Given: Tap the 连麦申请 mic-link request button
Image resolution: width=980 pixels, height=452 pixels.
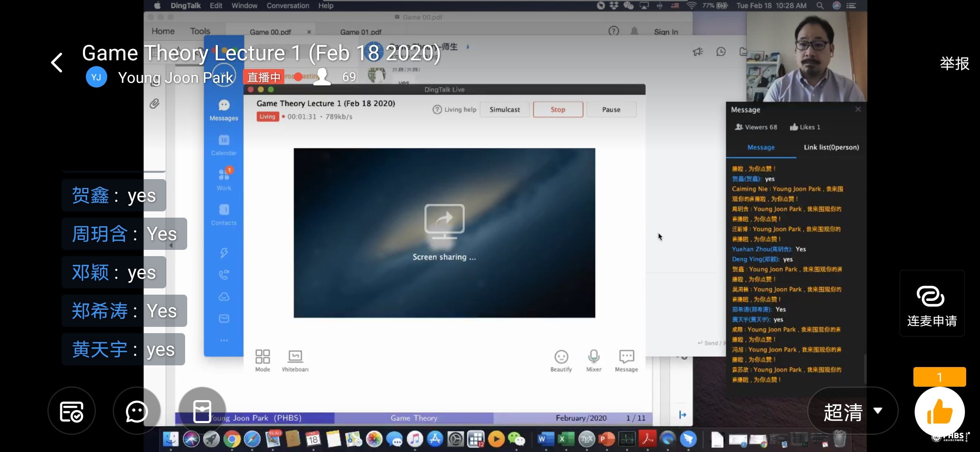Looking at the screenshot, I should click(x=932, y=303).
